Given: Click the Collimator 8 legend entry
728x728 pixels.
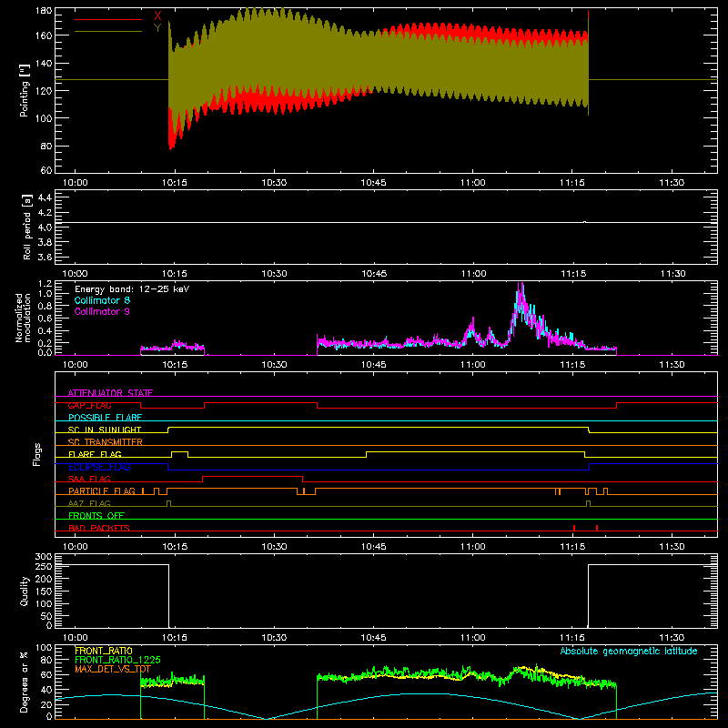Looking at the screenshot, I should 102,300.
